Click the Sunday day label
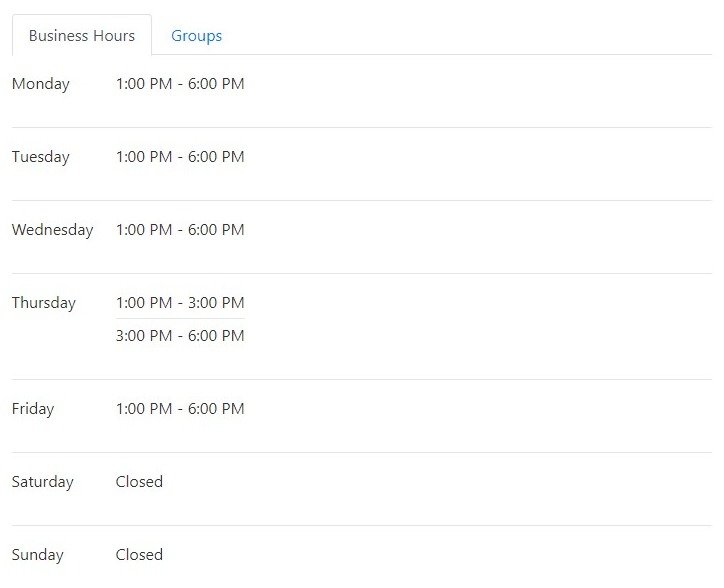Image resolution: width=724 pixels, height=588 pixels. (x=37, y=555)
